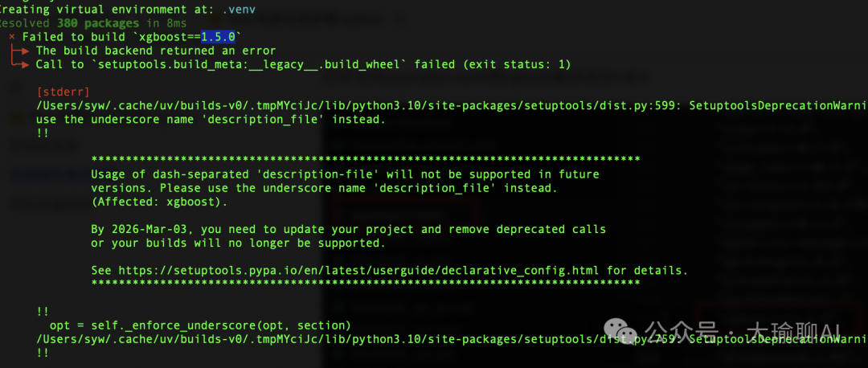Click the top row of asterisks
Screen dimensions: 868x368
pyautogui.click(x=366, y=159)
